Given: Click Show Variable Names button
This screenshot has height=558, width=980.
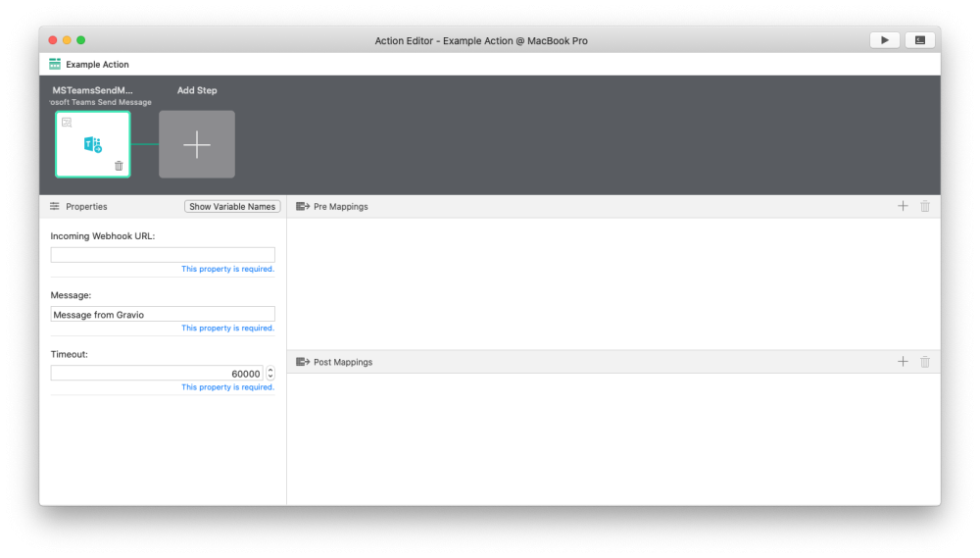Looking at the screenshot, I should [x=232, y=207].
